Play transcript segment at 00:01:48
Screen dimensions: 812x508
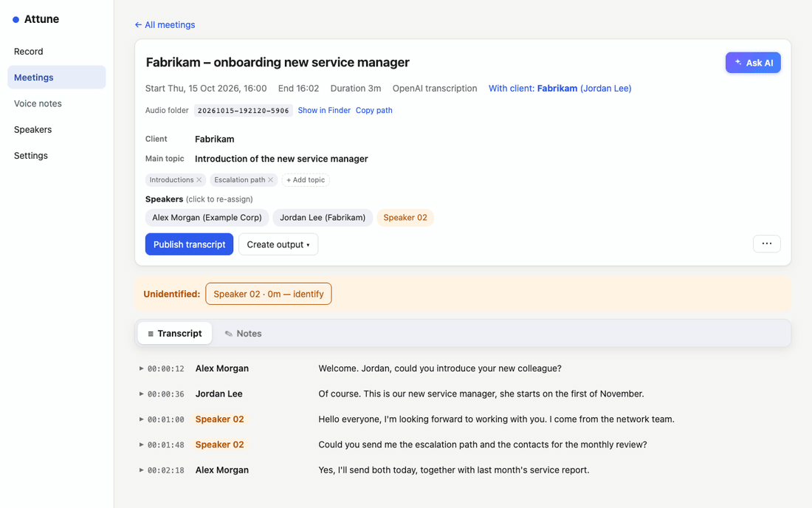pyautogui.click(x=141, y=444)
